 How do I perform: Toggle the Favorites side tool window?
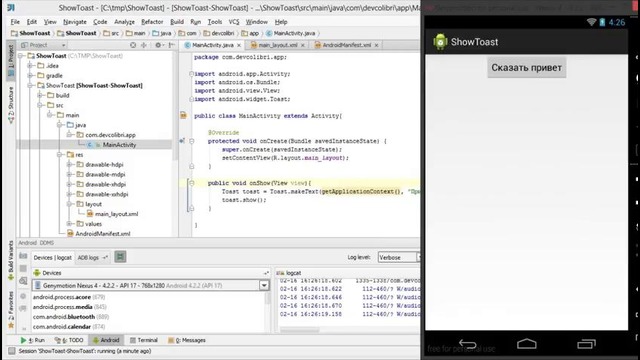coord(11,310)
